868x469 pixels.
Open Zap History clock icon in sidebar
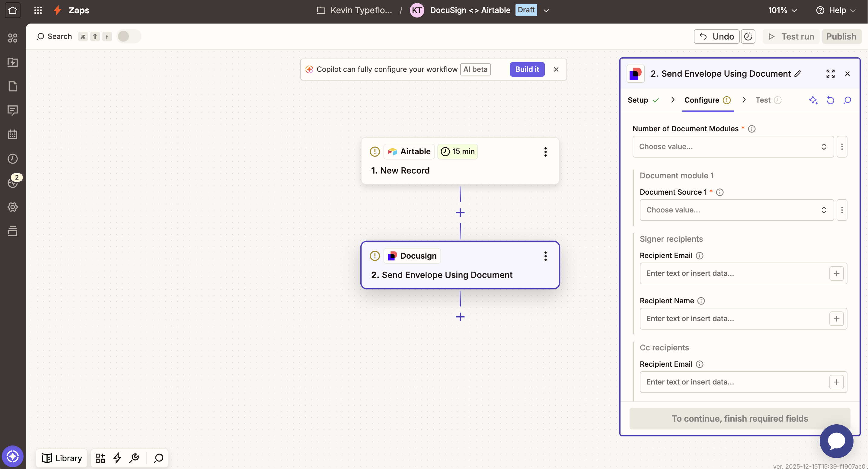(x=12, y=159)
